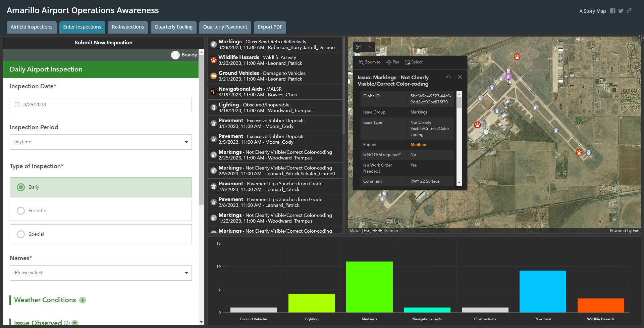This screenshot has height=328, width=644.
Task: Open the Inspection Period dropdown
Action: (101, 142)
